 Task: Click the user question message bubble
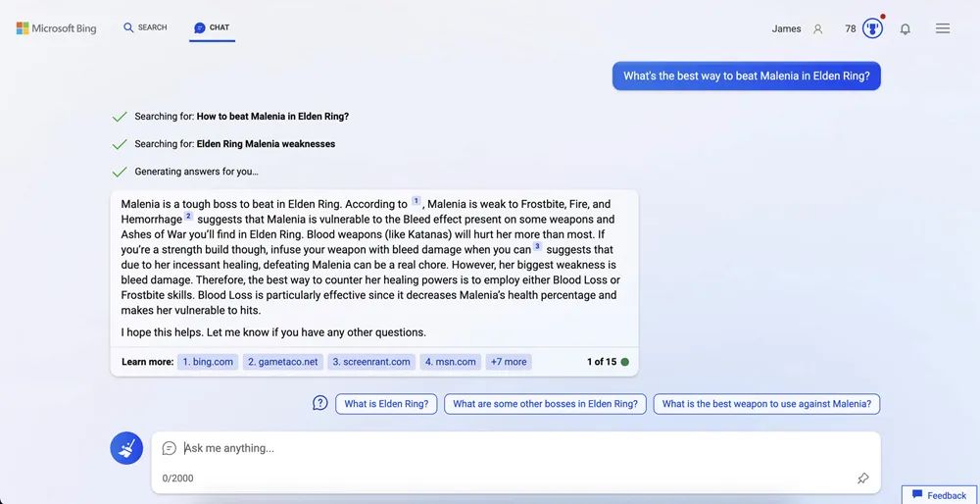click(x=746, y=76)
